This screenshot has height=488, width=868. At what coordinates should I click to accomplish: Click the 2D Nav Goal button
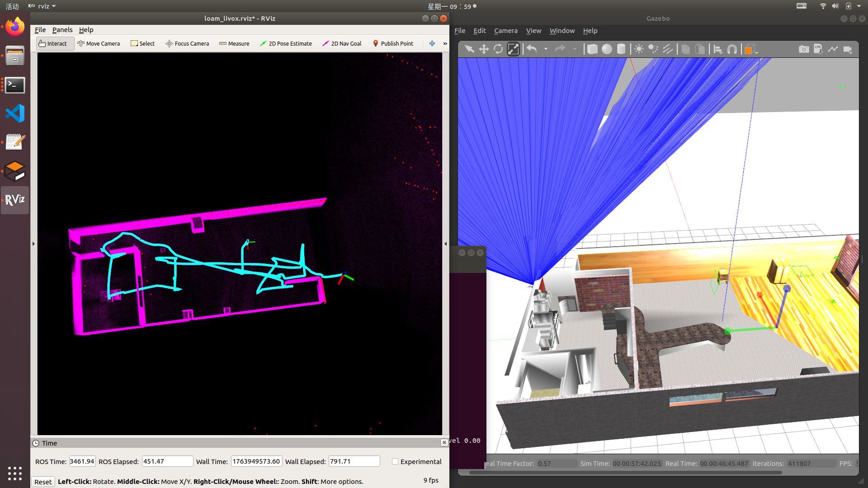click(x=342, y=43)
